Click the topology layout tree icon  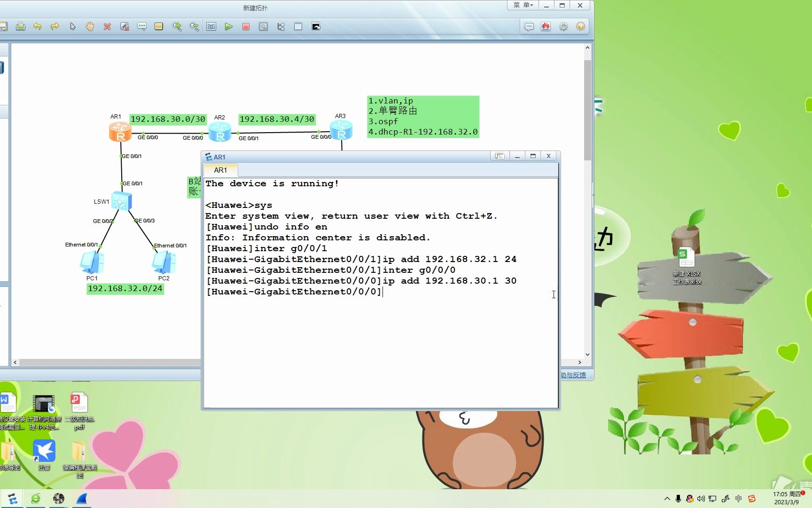(281, 26)
